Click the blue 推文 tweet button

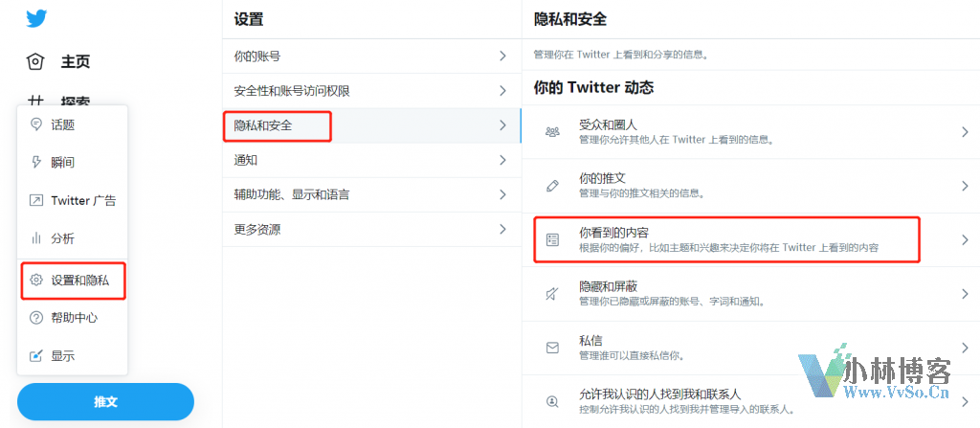[105, 402]
